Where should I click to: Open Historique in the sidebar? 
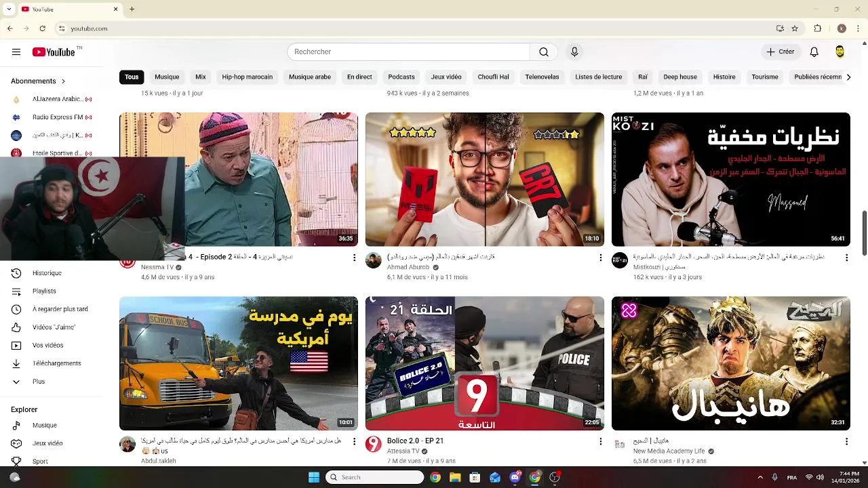pyautogui.click(x=47, y=273)
